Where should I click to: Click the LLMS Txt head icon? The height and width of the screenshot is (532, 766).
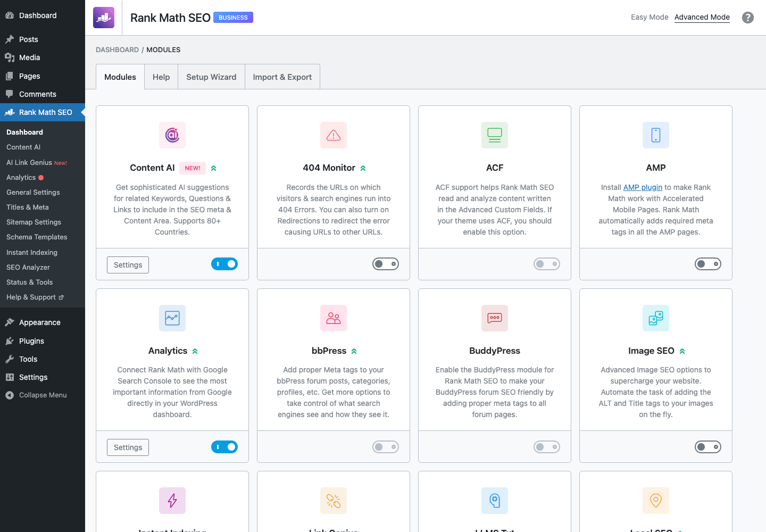[x=495, y=501]
